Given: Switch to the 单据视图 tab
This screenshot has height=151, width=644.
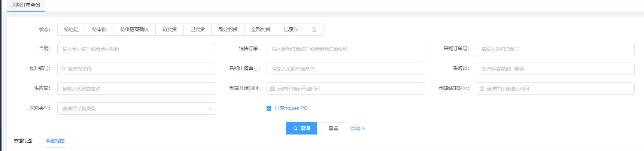Looking at the screenshot, I should pyautogui.click(x=23, y=141).
